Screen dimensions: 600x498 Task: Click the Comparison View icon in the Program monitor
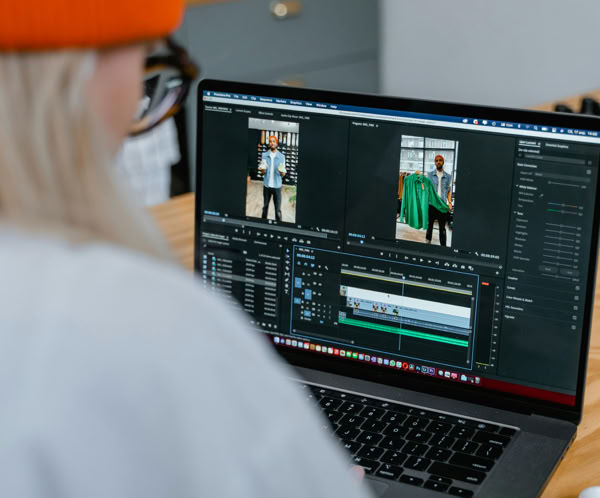click(471, 268)
